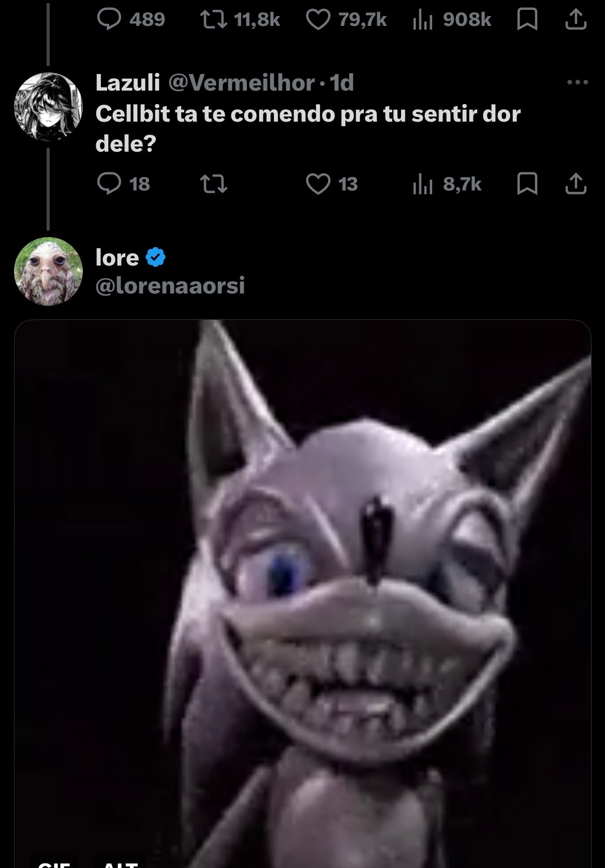Open lore's bird profile picture
605x868 pixels.
pyautogui.click(x=48, y=271)
